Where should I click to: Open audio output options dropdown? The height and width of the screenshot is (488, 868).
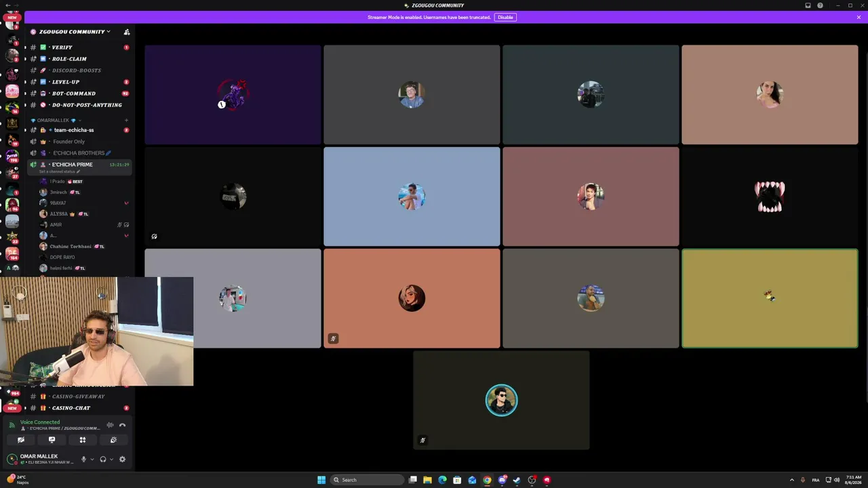(x=111, y=459)
